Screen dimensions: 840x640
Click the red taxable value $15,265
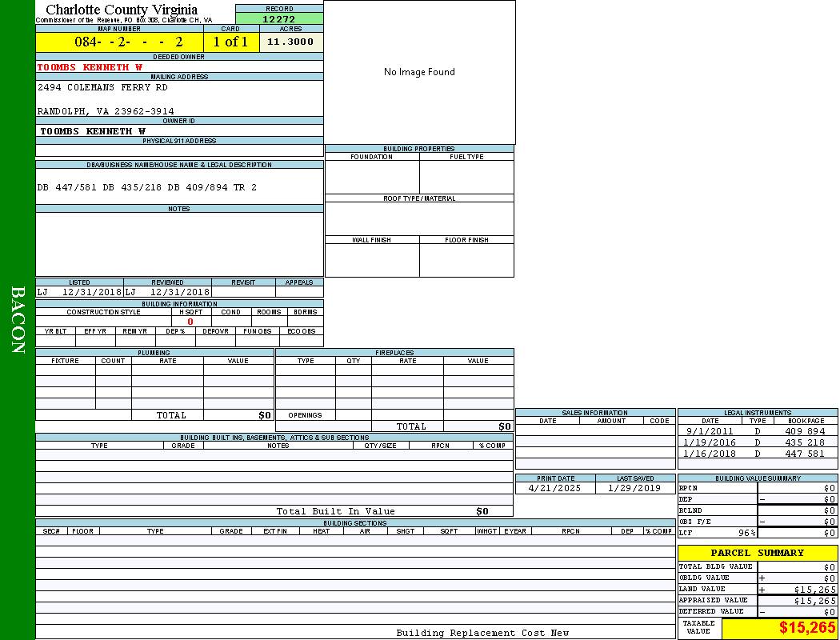click(x=807, y=628)
